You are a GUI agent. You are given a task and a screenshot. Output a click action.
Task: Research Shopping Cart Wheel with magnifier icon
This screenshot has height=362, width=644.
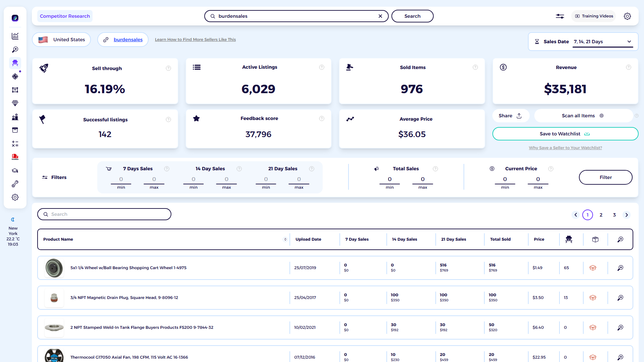pyautogui.click(x=621, y=268)
